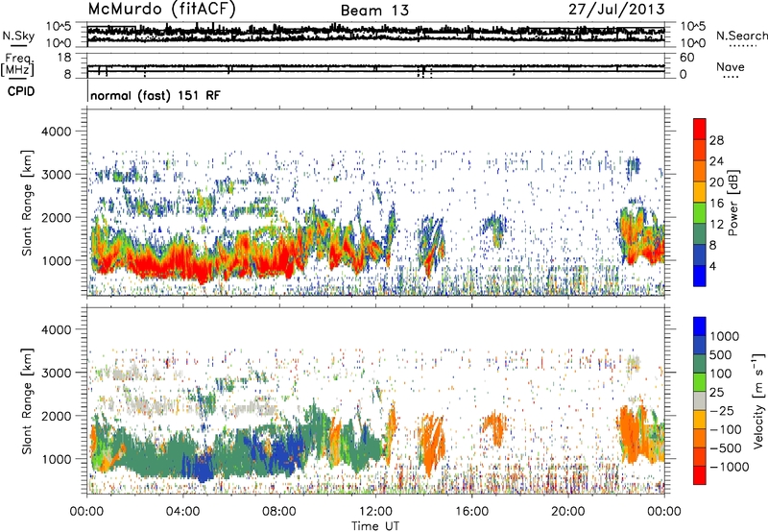Click the bright blue swatch above 1000 velocity
This screenshot has height=532, width=768.
pyautogui.click(x=700, y=326)
